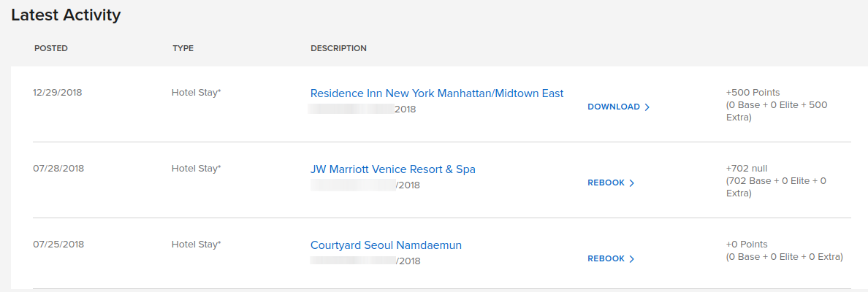Select the POSTED column header
This screenshot has width=868, height=292.
[x=51, y=49]
